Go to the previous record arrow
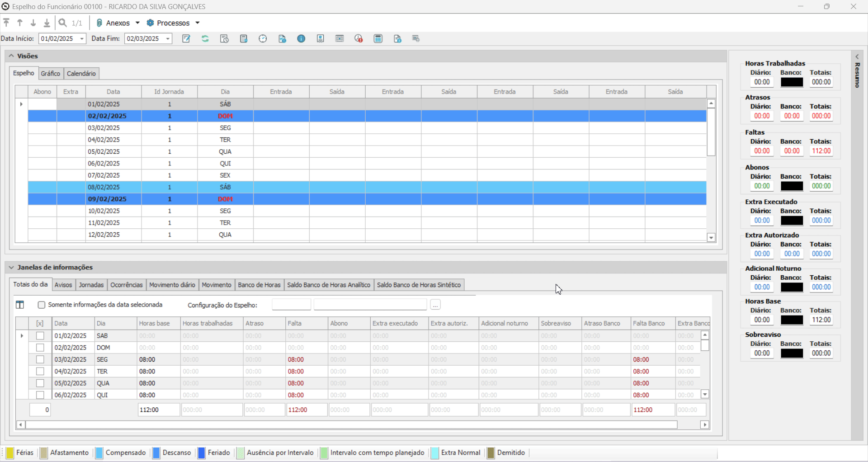Viewport: 868px width, 462px height. click(20, 23)
